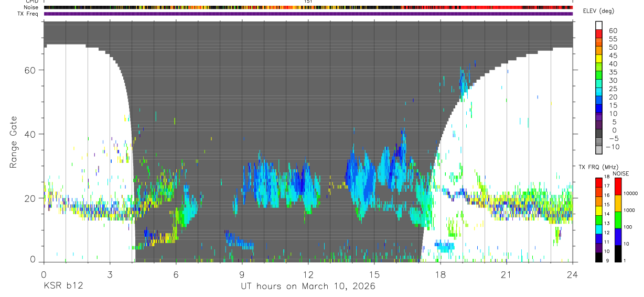Click the 18 UT hour axis label
This screenshot has width=644, height=297.
pyautogui.click(x=440, y=274)
